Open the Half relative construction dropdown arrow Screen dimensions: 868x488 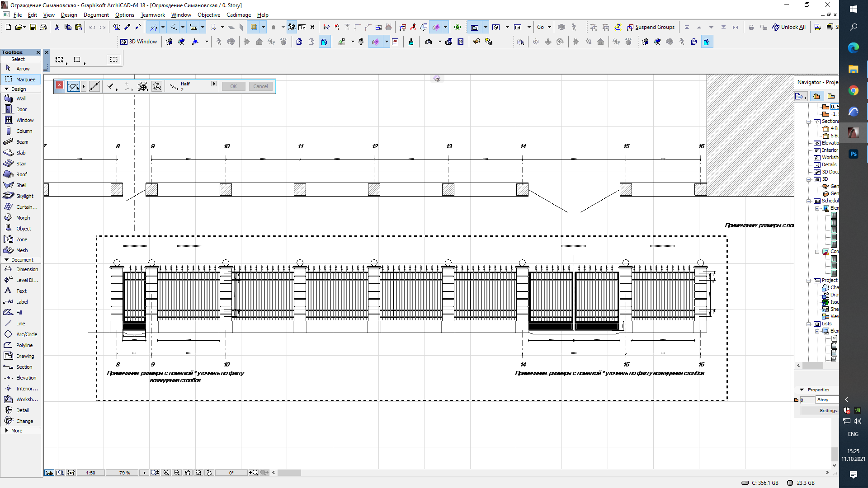pos(214,84)
